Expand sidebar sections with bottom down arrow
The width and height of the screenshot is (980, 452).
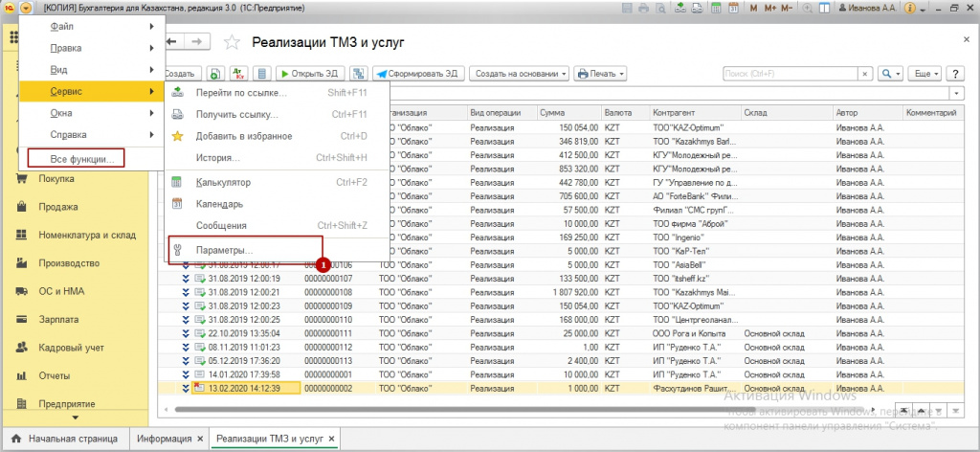point(75,418)
